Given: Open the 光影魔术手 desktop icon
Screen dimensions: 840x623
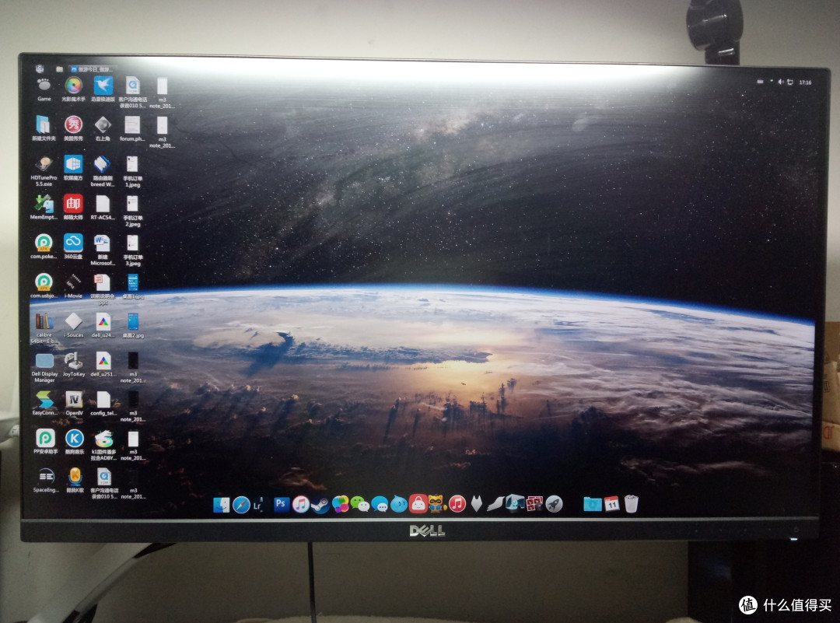Looking at the screenshot, I should pyautogui.click(x=73, y=89).
